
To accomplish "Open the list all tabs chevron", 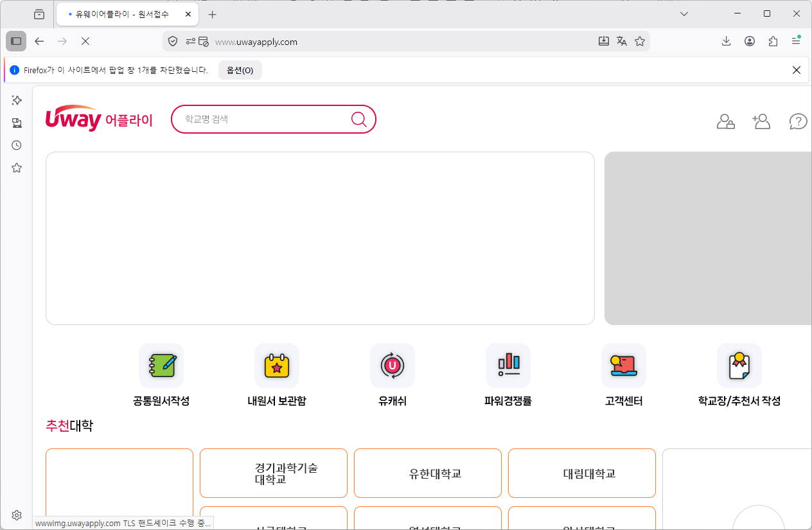I will (x=684, y=13).
